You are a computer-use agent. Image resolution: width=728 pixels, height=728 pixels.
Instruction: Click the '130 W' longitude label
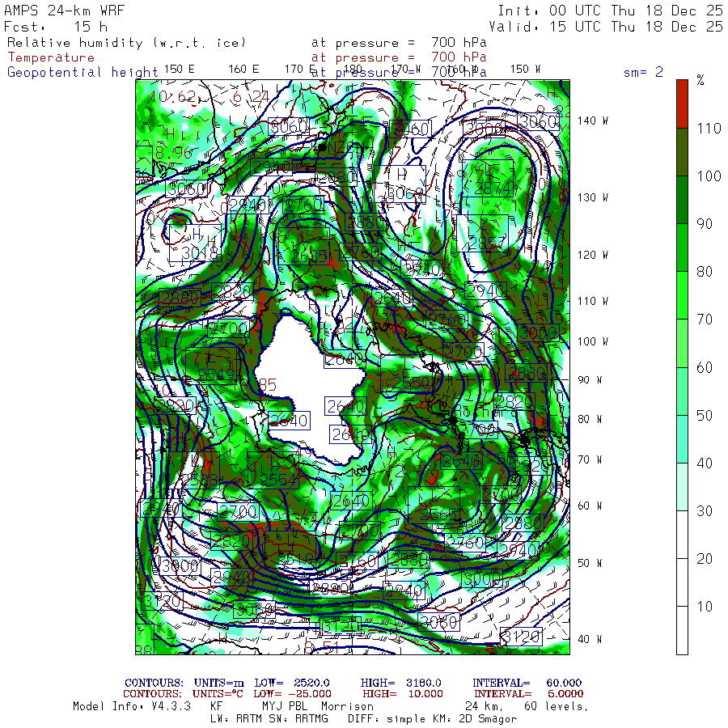[x=593, y=198]
